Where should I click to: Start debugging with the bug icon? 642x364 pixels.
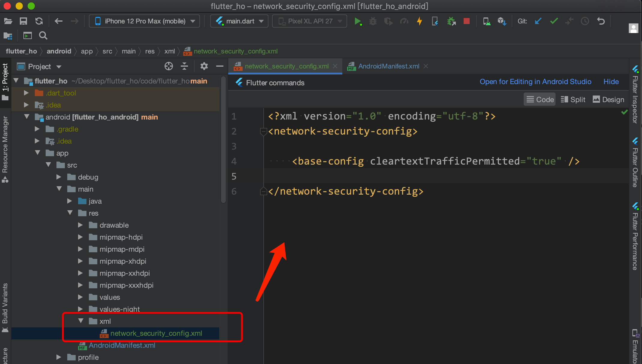(373, 21)
